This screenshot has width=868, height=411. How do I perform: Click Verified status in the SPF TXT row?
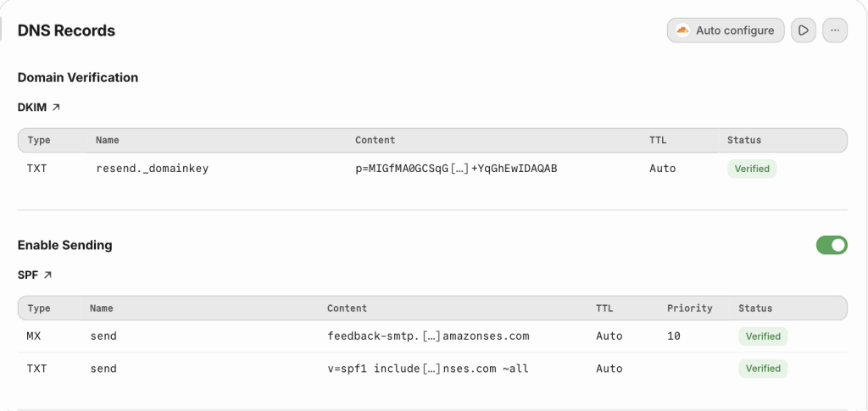[x=763, y=369]
